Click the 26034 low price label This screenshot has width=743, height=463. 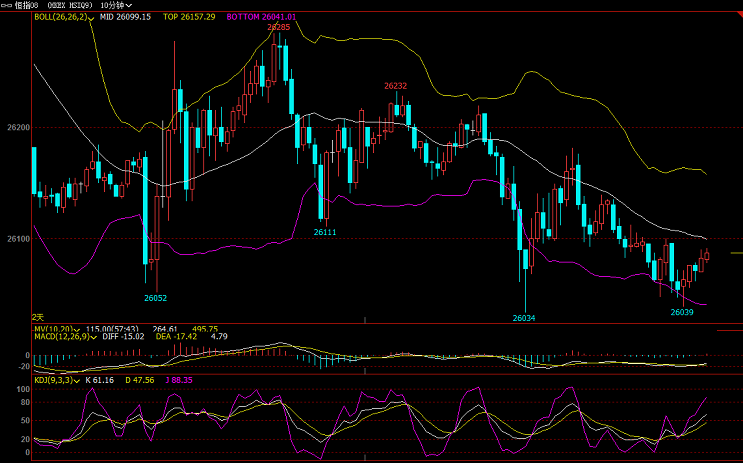(x=524, y=318)
